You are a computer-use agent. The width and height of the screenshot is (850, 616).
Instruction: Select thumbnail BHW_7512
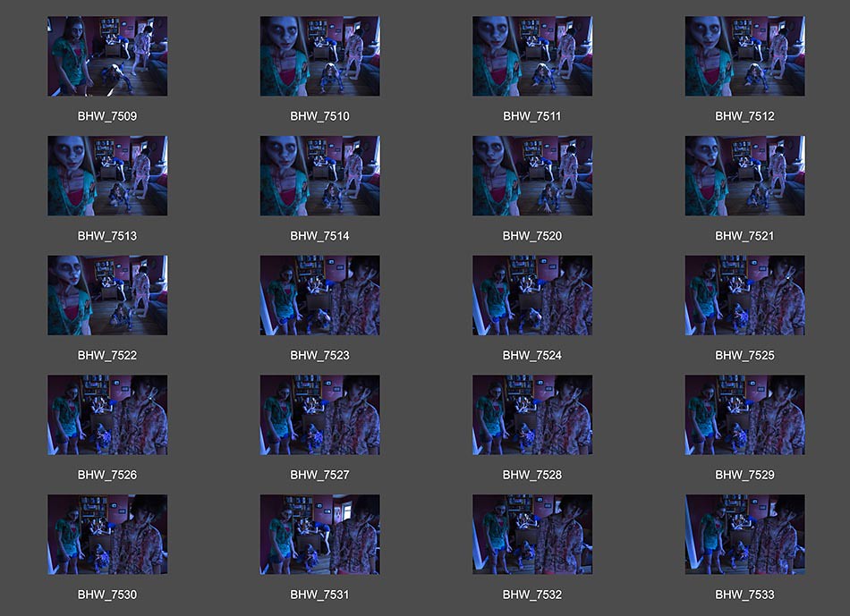[x=744, y=56]
